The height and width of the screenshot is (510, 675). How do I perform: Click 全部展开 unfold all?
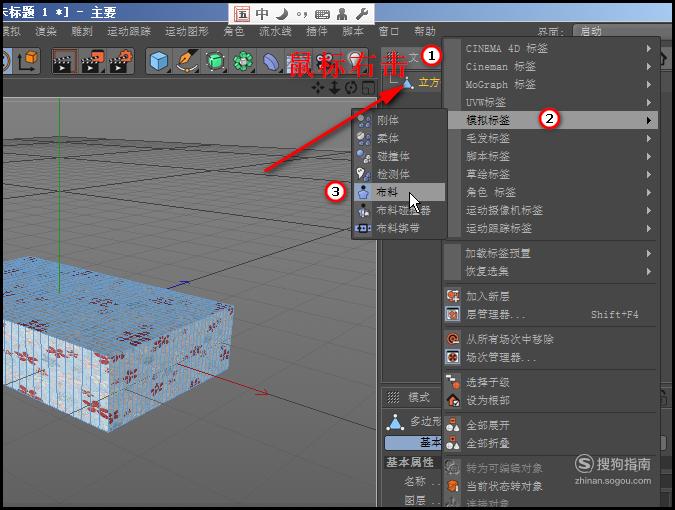551,425
